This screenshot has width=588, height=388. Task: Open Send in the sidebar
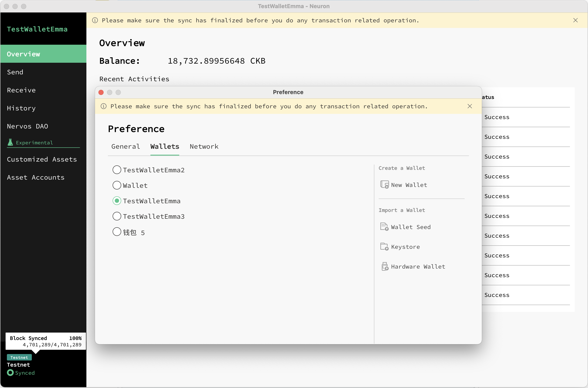point(43,72)
